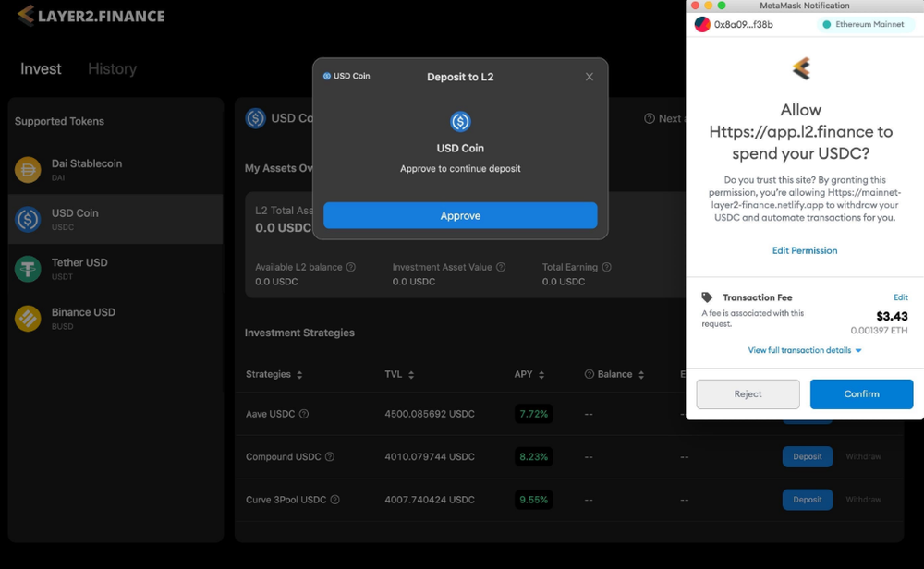Image resolution: width=924 pixels, height=569 pixels.
Task: Edit the Transaction Fee
Action: [x=900, y=297]
